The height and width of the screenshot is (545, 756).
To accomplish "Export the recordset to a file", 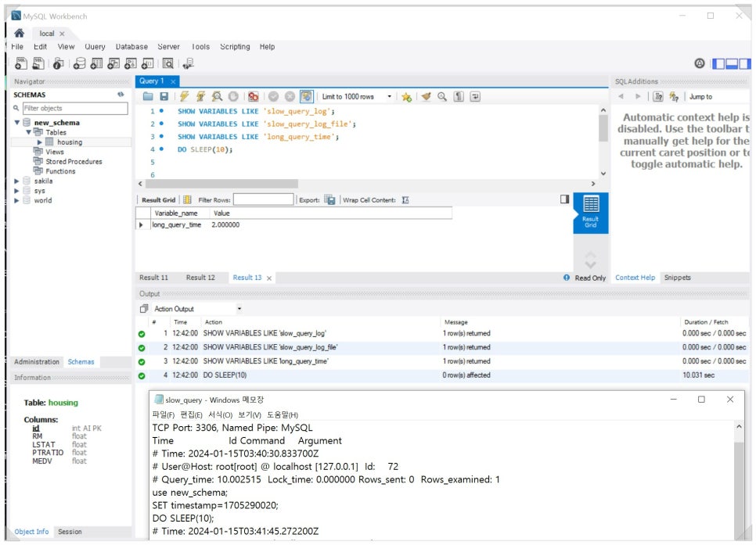I will pyautogui.click(x=329, y=199).
